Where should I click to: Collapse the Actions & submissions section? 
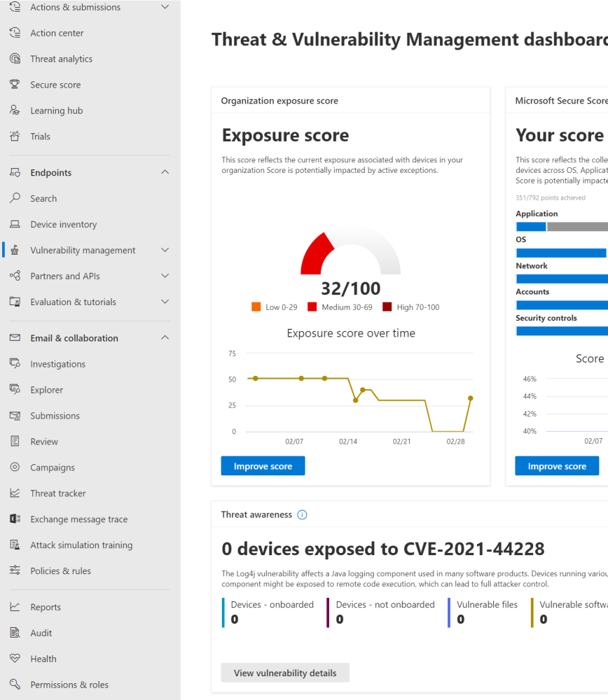coord(165,6)
